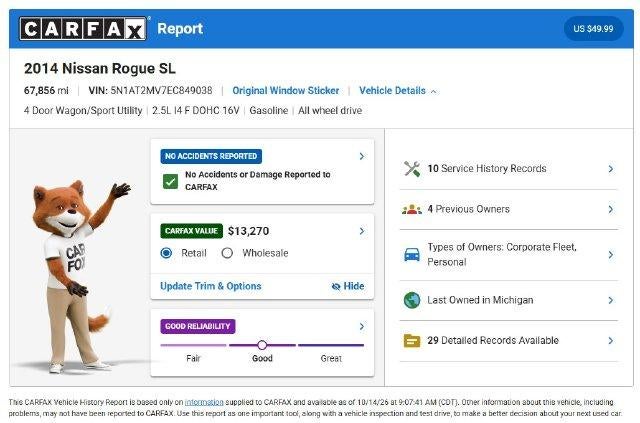Expand Last Owned in Michigan chevron
The image size is (640, 423).
click(x=611, y=300)
